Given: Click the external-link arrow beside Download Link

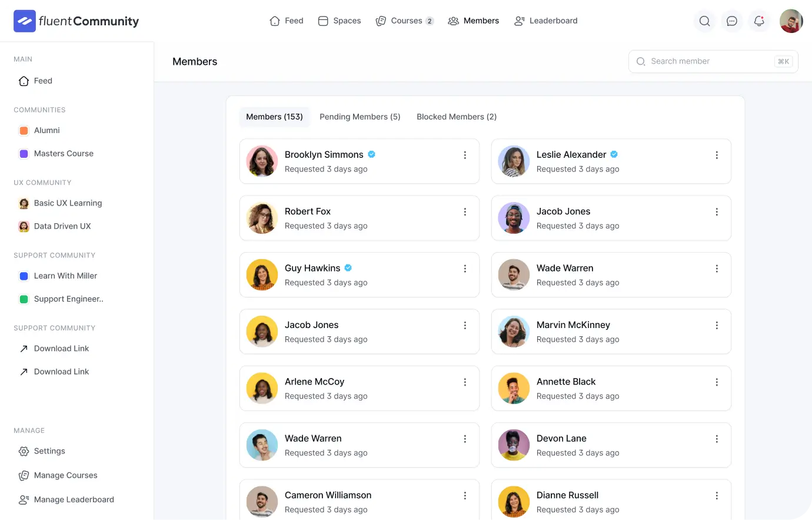Looking at the screenshot, I should coord(24,349).
